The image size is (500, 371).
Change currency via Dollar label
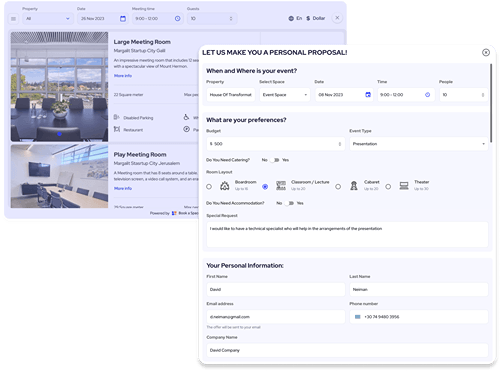click(x=319, y=18)
